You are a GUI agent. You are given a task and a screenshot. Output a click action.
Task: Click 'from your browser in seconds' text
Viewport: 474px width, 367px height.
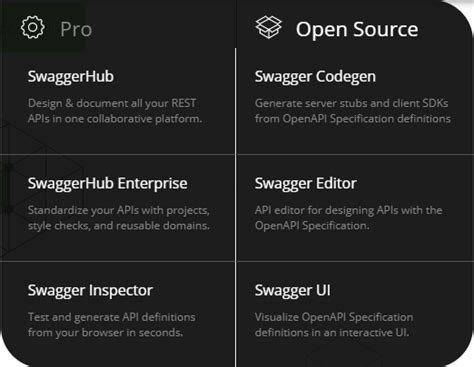(x=105, y=333)
